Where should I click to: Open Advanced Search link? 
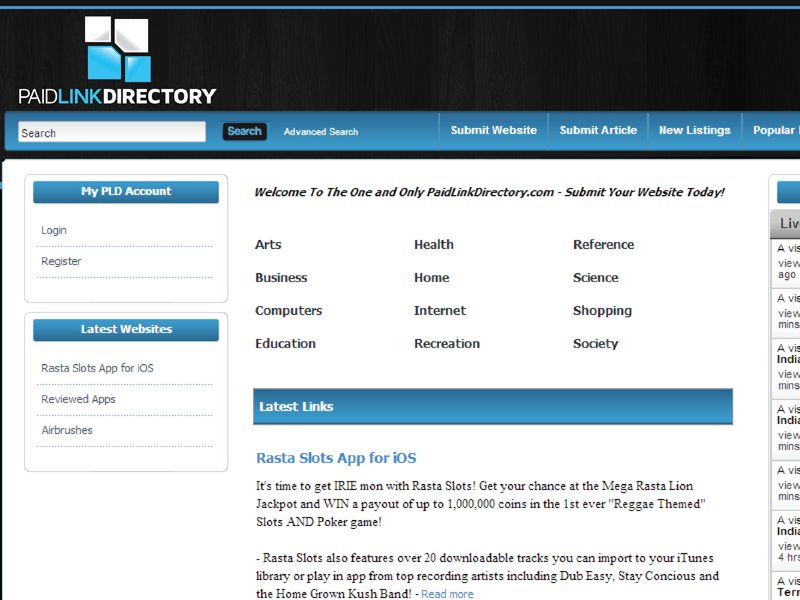[x=321, y=132]
